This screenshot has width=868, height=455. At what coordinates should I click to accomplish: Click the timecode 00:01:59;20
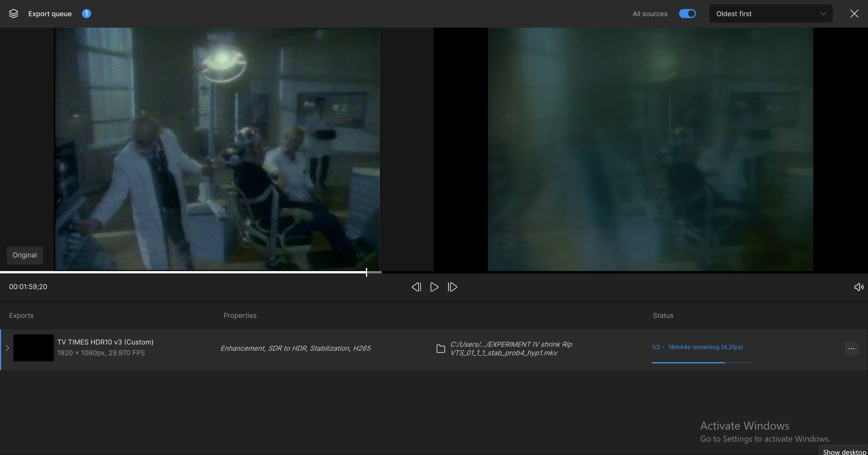pyautogui.click(x=28, y=287)
